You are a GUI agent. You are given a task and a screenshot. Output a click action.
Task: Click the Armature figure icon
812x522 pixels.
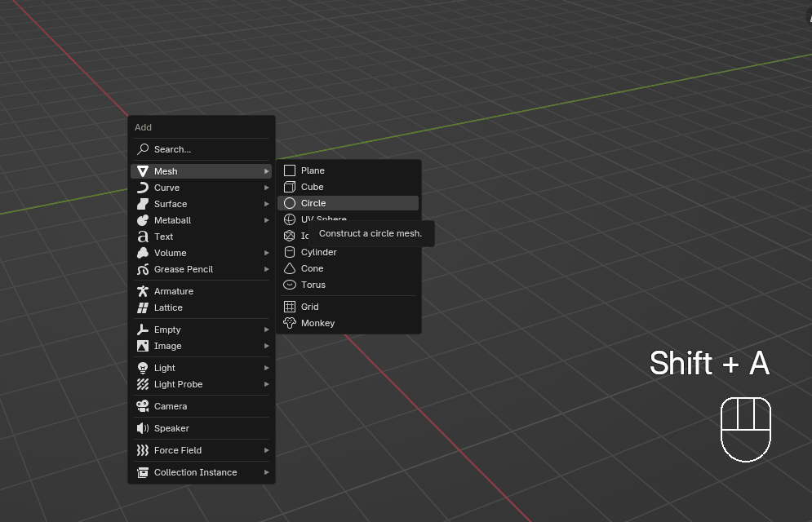click(143, 291)
